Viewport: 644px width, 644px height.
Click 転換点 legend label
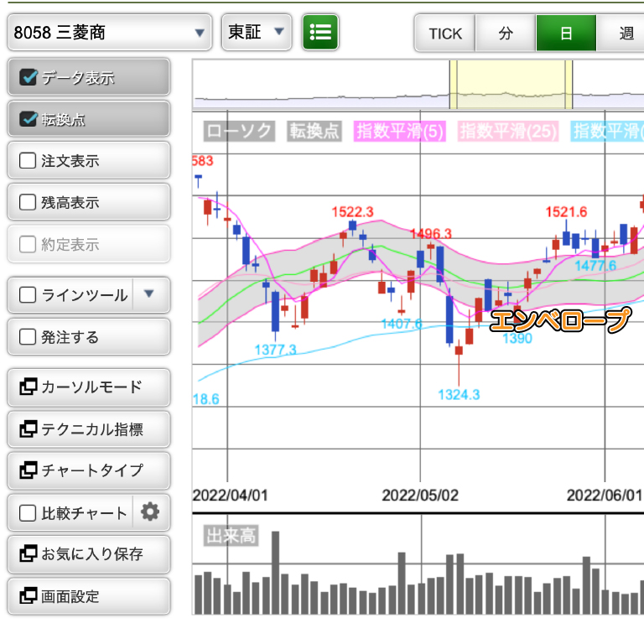tap(314, 132)
